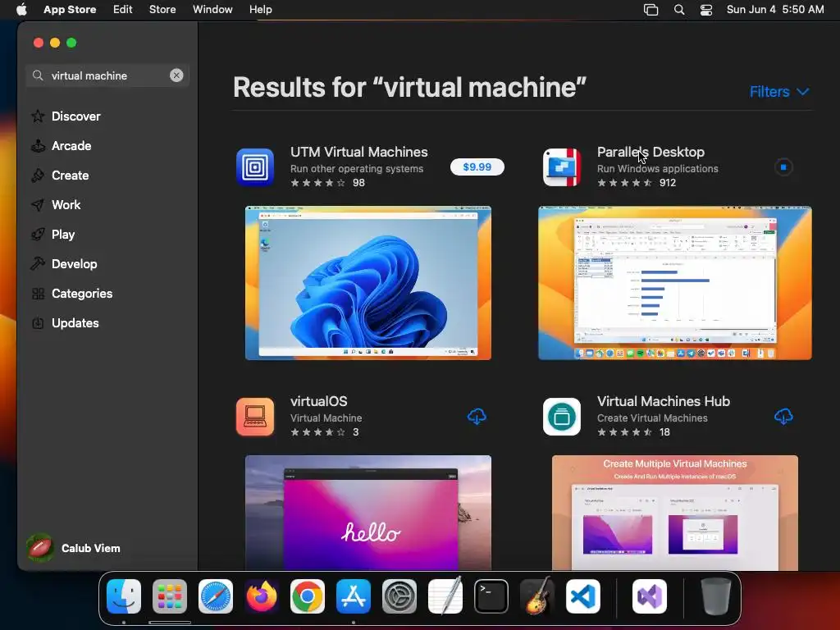This screenshot has height=630, width=840.
Task: Open the UTM Virtual Machines app icon
Action: pos(255,167)
